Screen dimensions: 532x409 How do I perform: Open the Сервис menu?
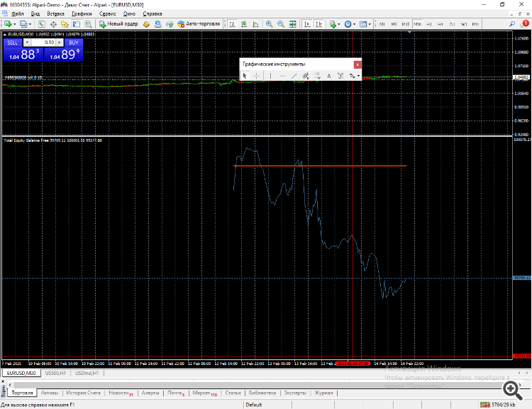pyautogui.click(x=108, y=14)
